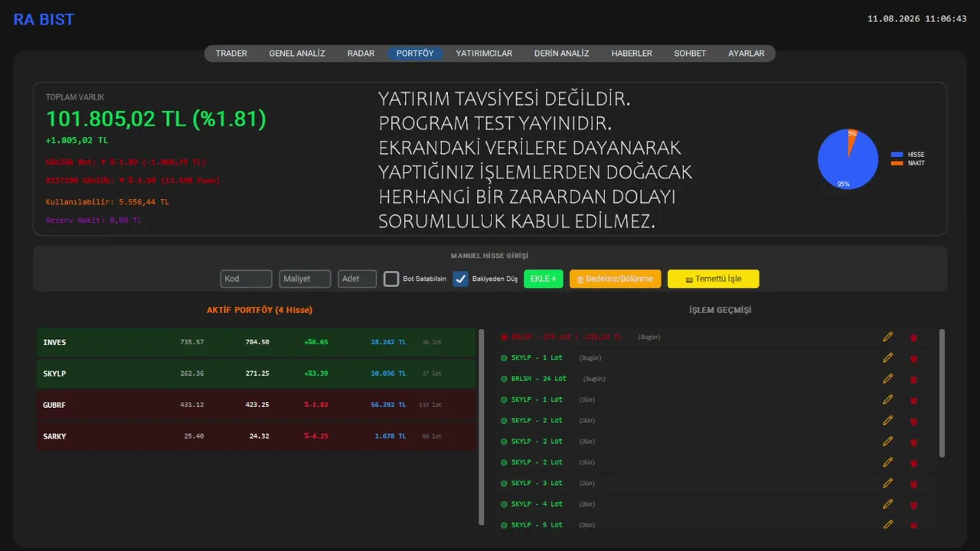Focus the Adet input field
This screenshot has width=980, height=551.
point(357,279)
